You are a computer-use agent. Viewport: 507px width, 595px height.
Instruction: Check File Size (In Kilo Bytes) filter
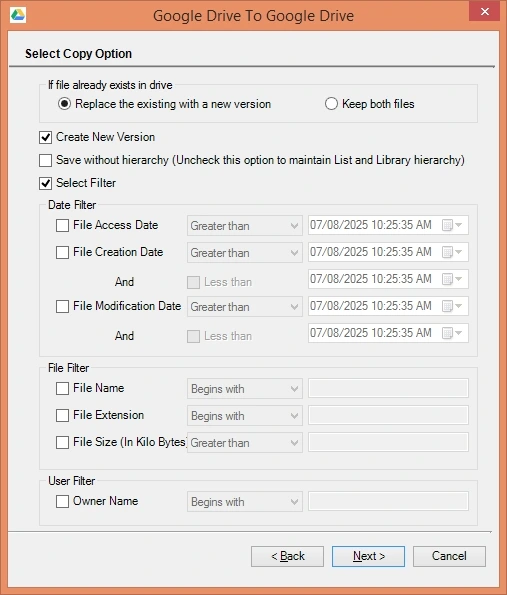[62, 442]
